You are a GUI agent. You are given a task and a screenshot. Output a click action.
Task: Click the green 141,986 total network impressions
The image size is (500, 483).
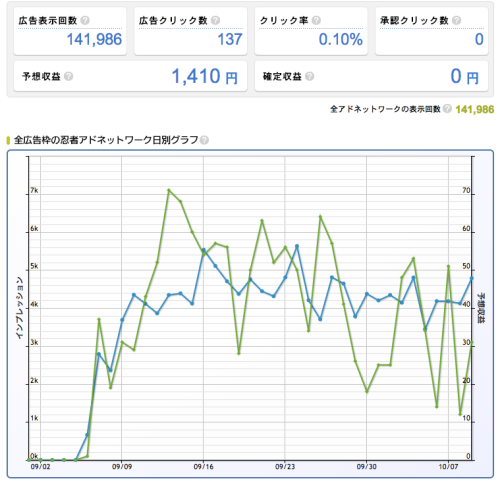(475, 109)
